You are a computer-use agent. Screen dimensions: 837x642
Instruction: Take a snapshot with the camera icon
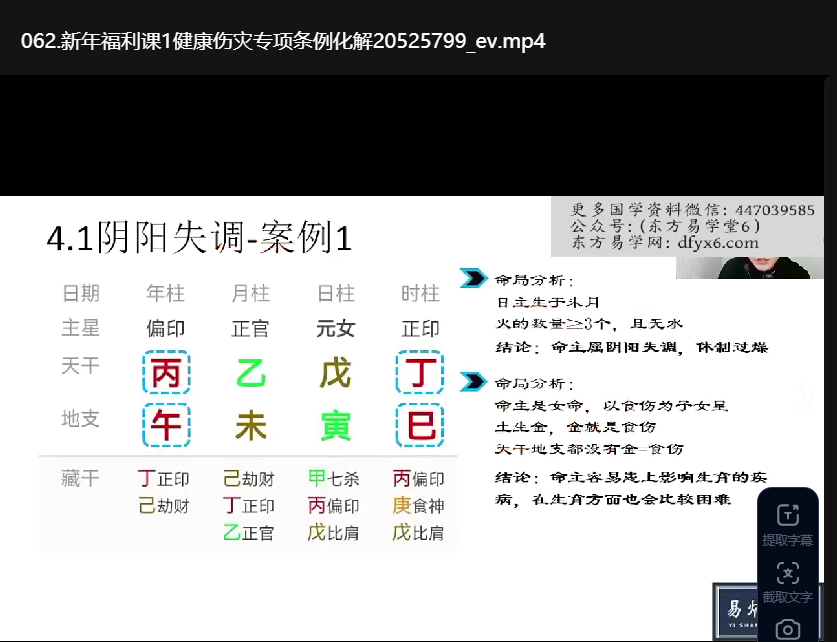coord(788,629)
